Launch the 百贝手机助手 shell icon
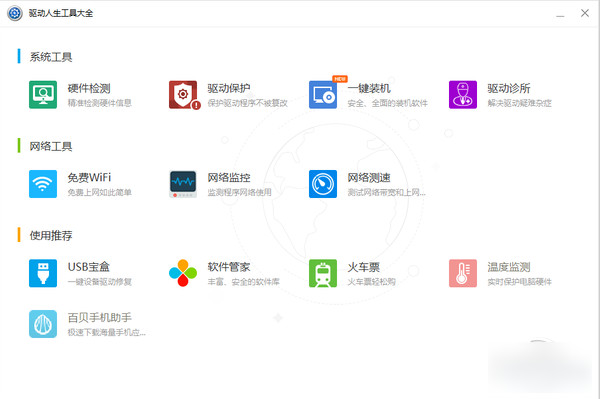Image resolution: width=600 pixels, height=399 pixels. (x=43, y=324)
